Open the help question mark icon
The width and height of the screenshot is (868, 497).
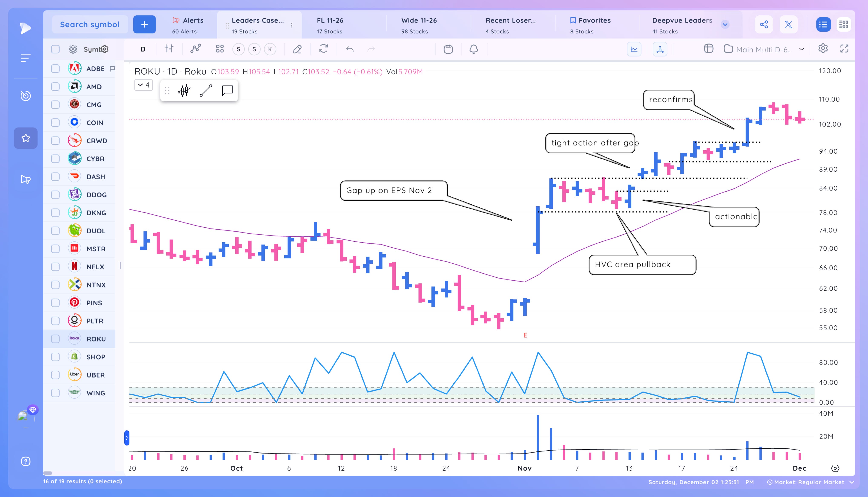(x=26, y=461)
